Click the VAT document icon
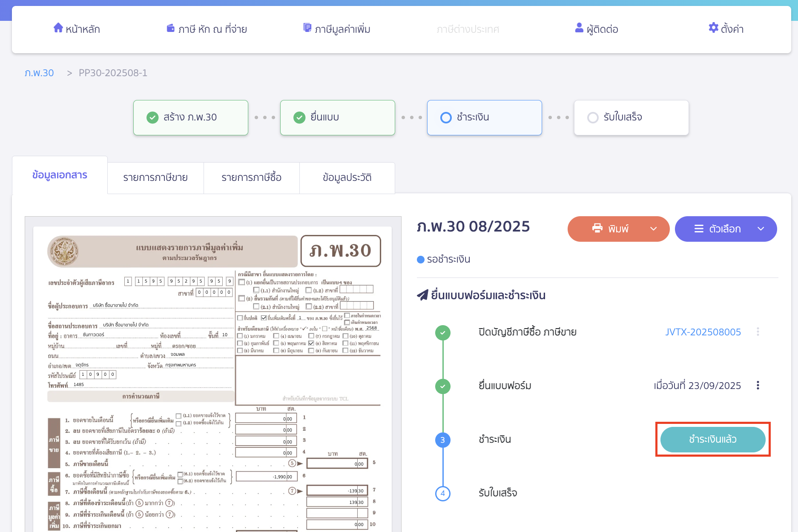Viewport: 798px width, 532px height. [x=307, y=28]
